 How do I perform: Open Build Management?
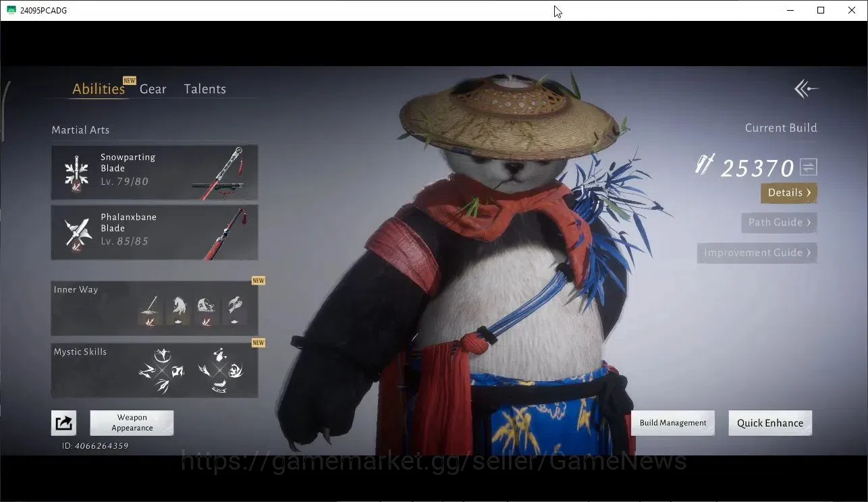click(673, 423)
